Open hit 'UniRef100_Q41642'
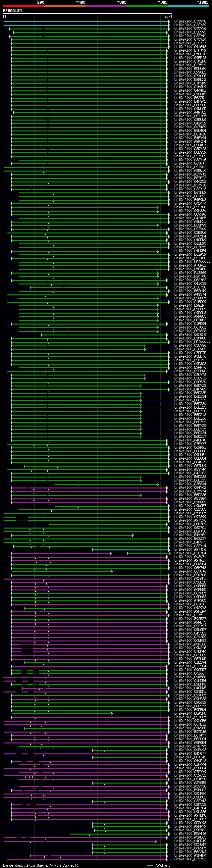This screenshot has height=868, width=212. tap(190, 47)
